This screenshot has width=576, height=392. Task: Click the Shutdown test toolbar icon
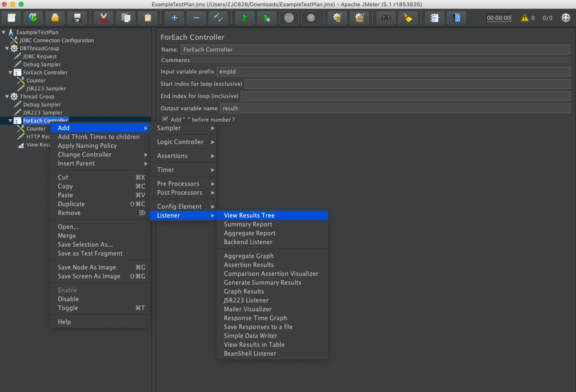[x=311, y=18]
